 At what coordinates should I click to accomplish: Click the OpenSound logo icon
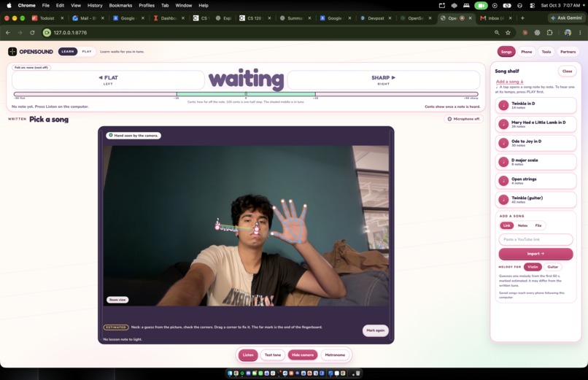click(12, 51)
